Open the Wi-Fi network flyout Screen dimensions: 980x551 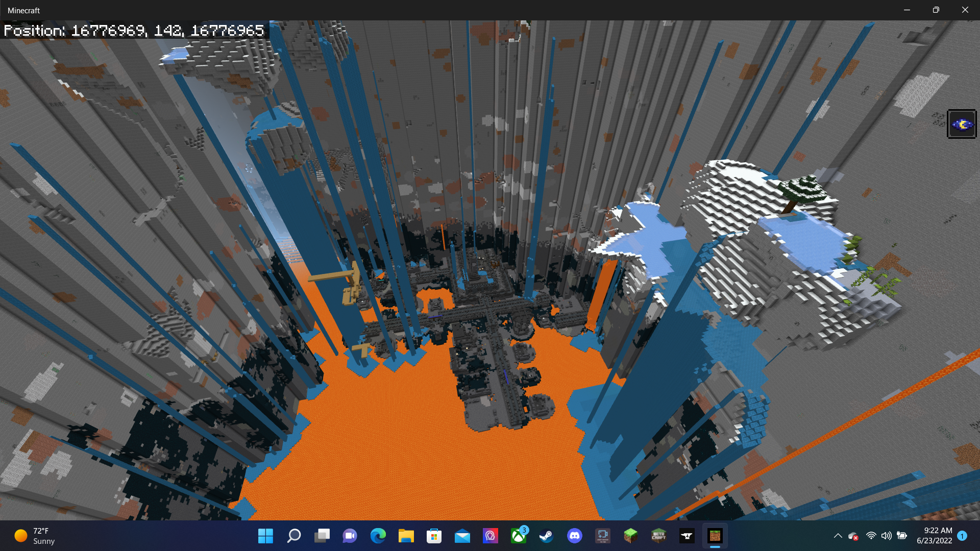871,536
